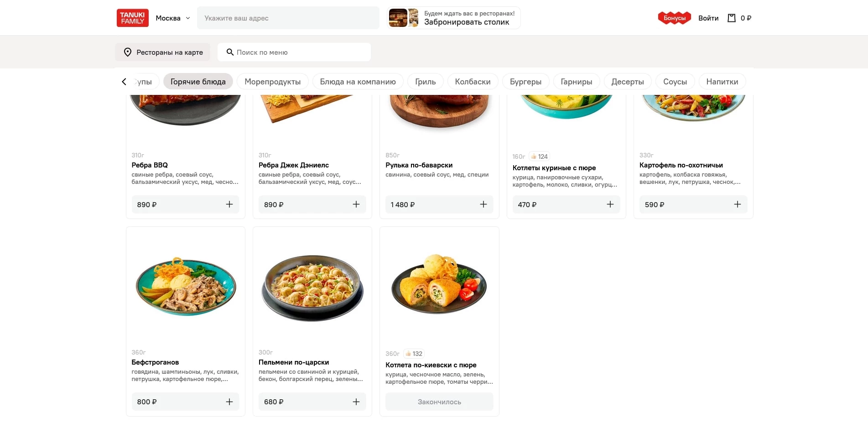
Task: Click the Поиск по меню search field
Action: pos(294,52)
